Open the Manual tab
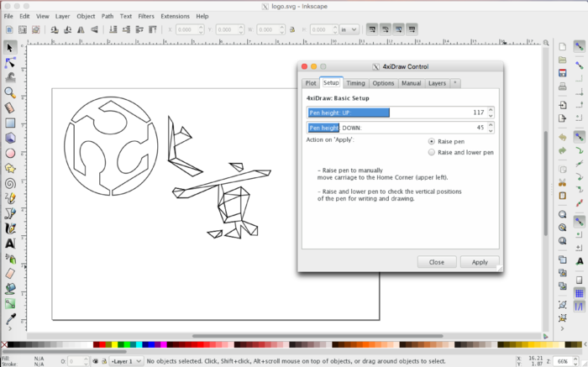This screenshot has width=588, height=367. [412, 83]
